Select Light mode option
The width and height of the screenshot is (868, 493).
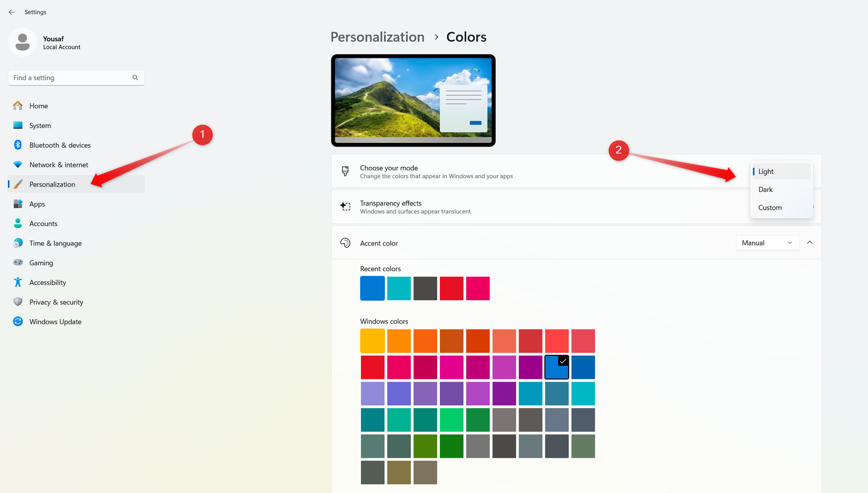[x=766, y=171]
